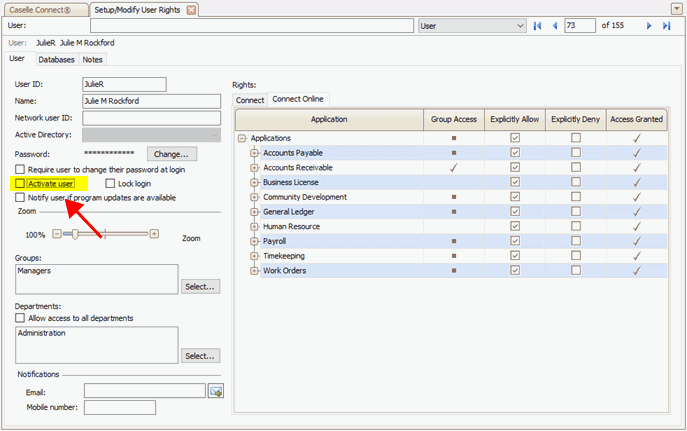This screenshot has height=431, width=687.
Task: Select Managers in the Groups list
Action: click(x=34, y=271)
